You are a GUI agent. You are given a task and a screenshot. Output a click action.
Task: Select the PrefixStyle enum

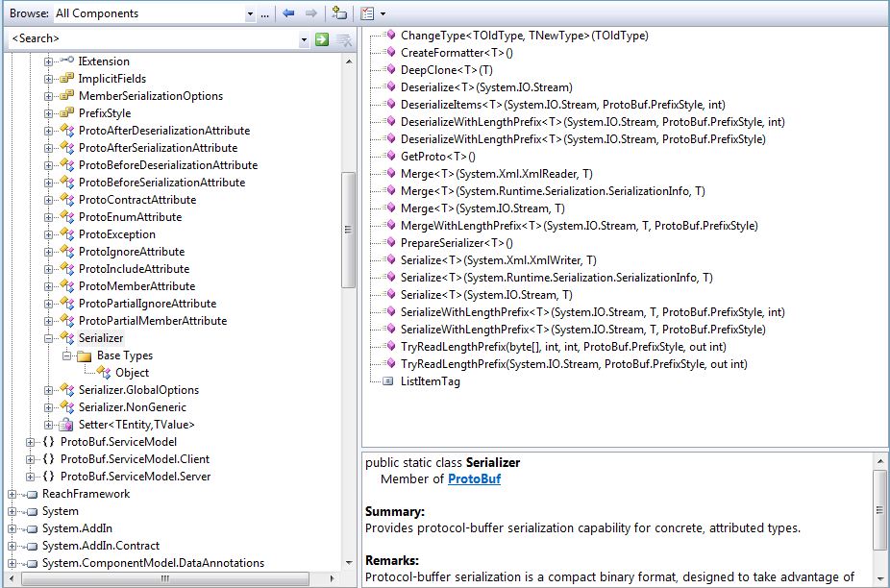[105, 113]
